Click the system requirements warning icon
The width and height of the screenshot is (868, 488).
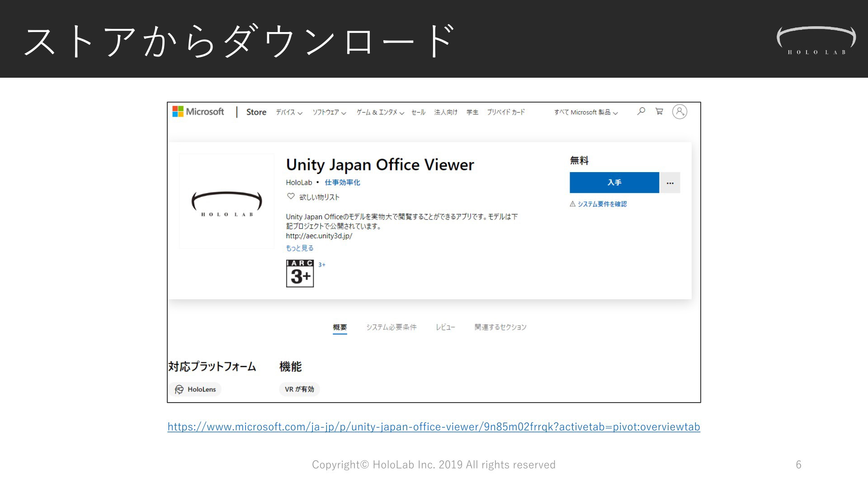click(x=573, y=204)
